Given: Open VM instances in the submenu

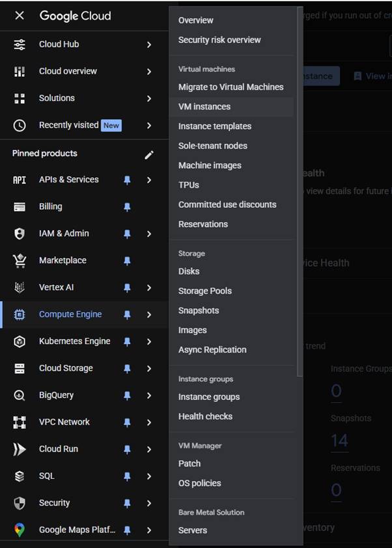Looking at the screenshot, I should [231, 107].
